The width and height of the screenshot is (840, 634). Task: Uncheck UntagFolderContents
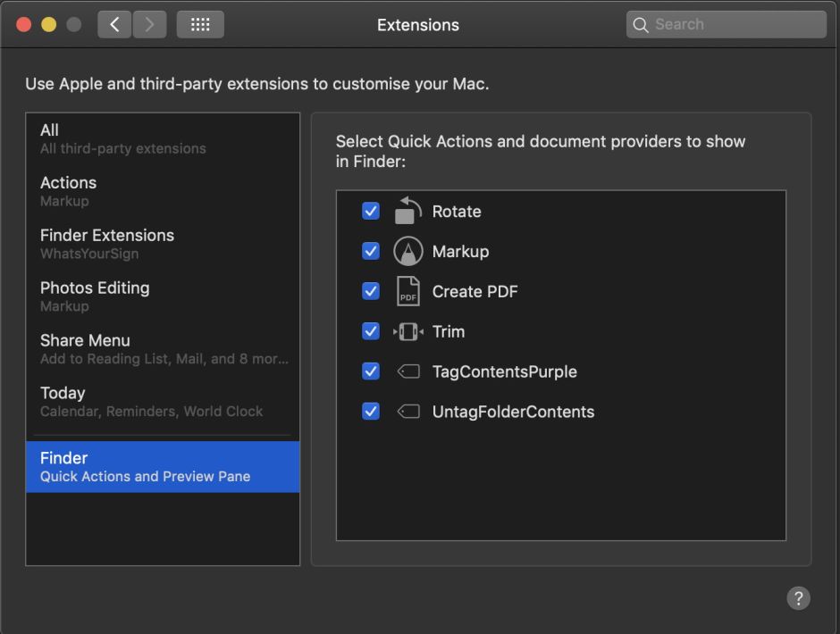coord(370,412)
